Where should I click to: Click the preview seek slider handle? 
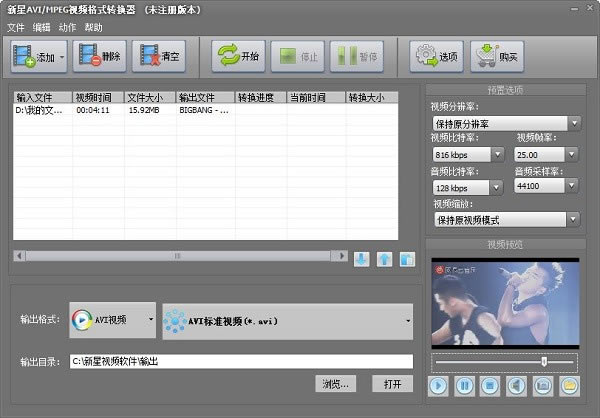544,361
